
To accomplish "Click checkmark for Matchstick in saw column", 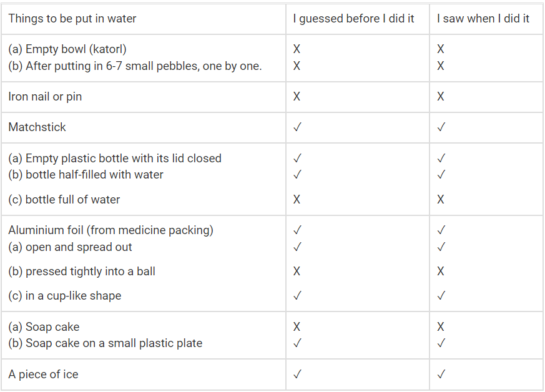I will (x=441, y=127).
